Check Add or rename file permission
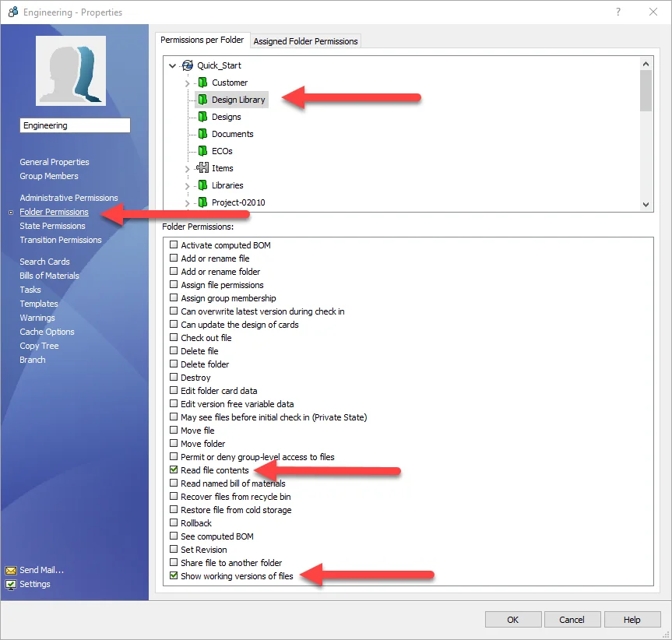 [174, 258]
